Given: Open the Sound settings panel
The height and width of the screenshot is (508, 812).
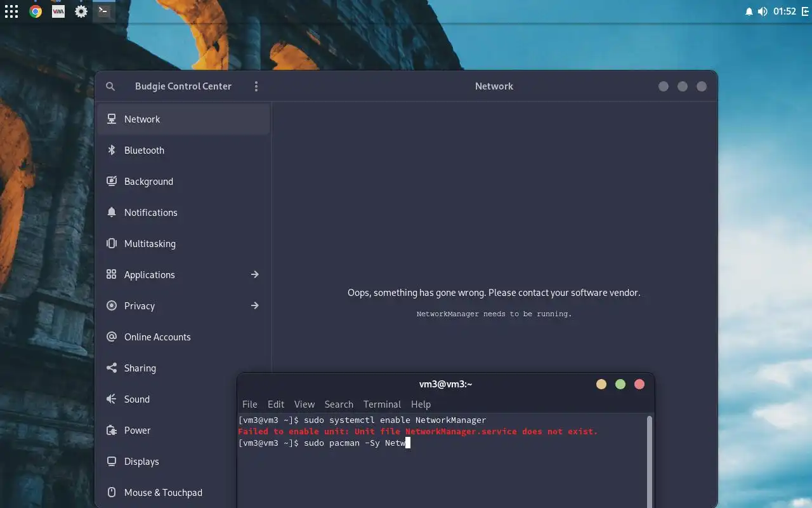Looking at the screenshot, I should [x=167, y=399].
